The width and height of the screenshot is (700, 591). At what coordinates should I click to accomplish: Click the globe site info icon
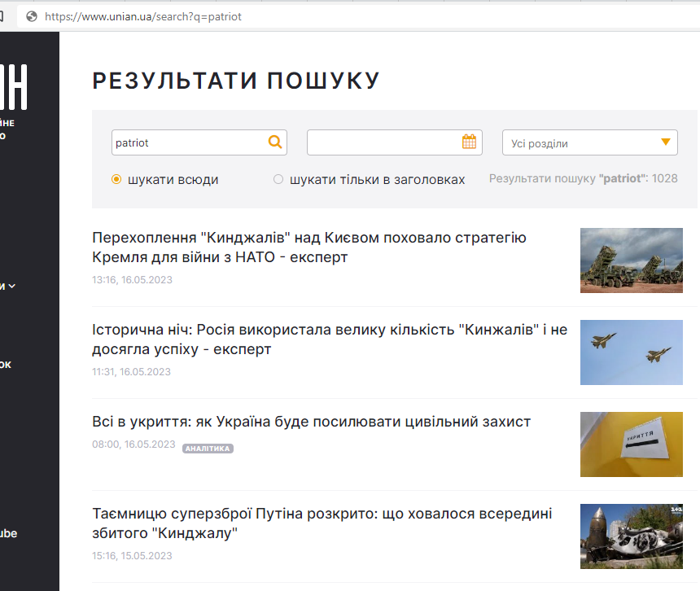pyautogui.click(x=32, y=16)
